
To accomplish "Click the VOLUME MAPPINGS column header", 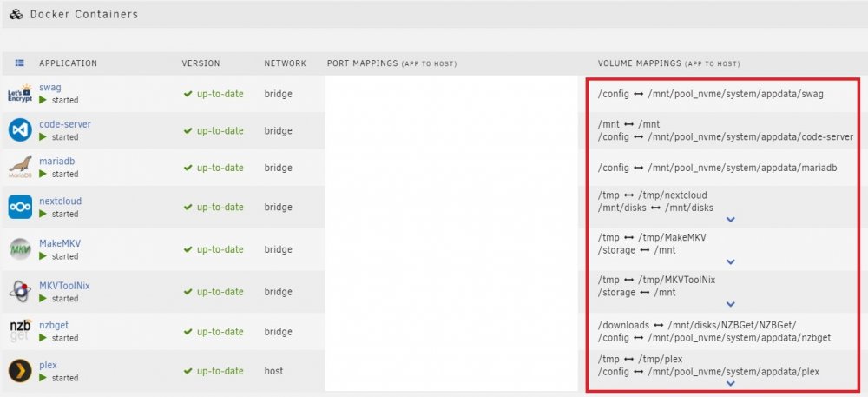I will pos(668,63).
